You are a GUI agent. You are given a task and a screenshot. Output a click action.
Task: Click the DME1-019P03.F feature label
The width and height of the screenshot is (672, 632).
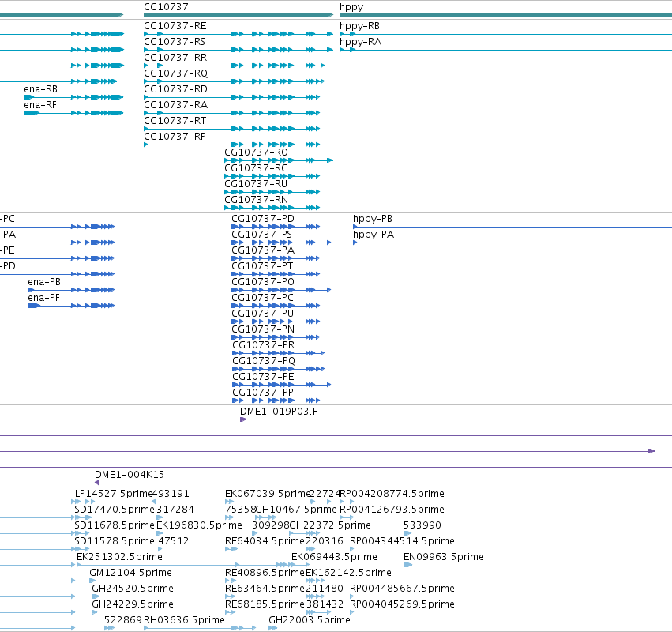pos(279,412)
